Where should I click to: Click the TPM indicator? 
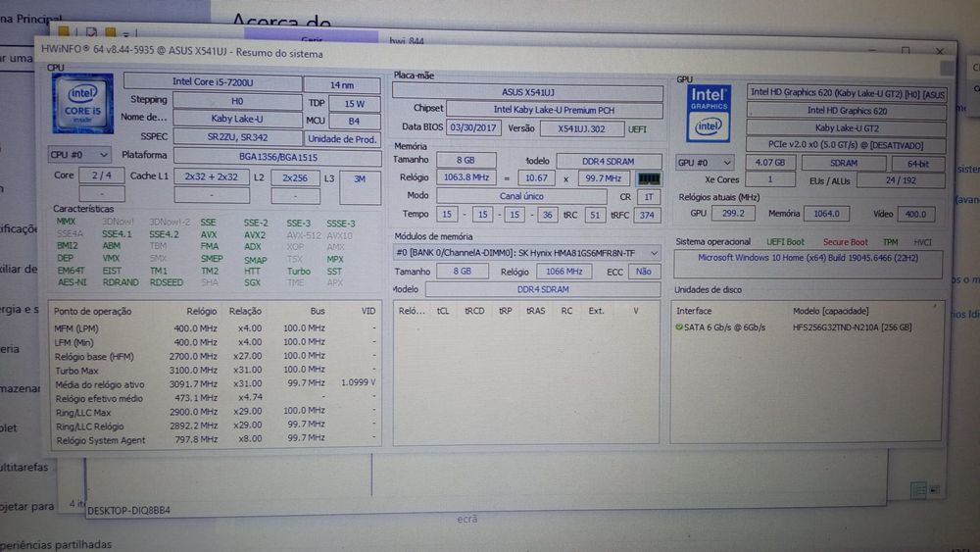[x=890, y=242]
